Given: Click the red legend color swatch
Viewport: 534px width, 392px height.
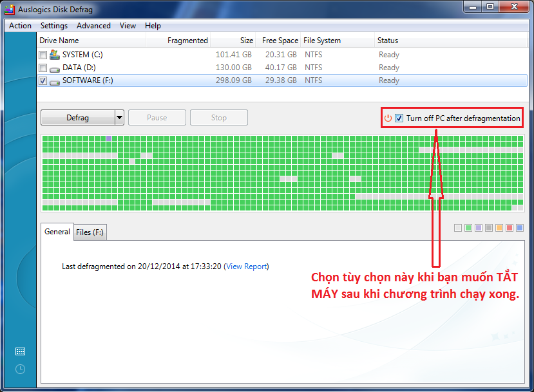Looking at the screenshot, I should 510,228.
